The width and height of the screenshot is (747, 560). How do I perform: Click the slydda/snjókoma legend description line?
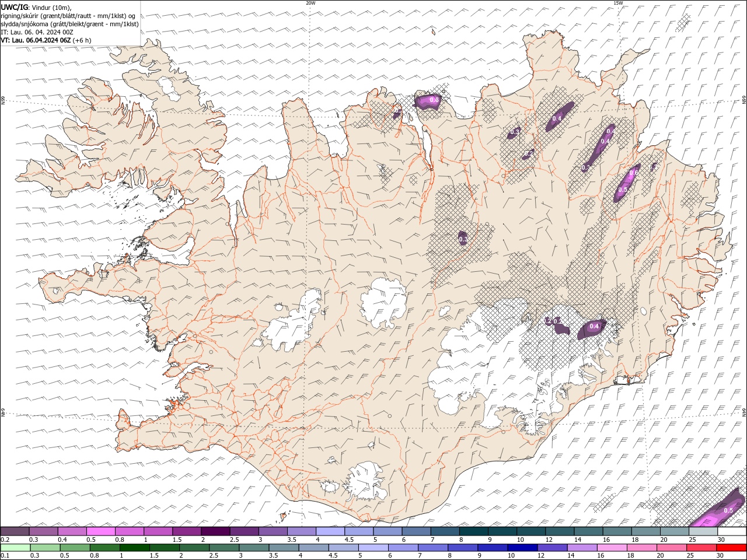tap(69, 24)
